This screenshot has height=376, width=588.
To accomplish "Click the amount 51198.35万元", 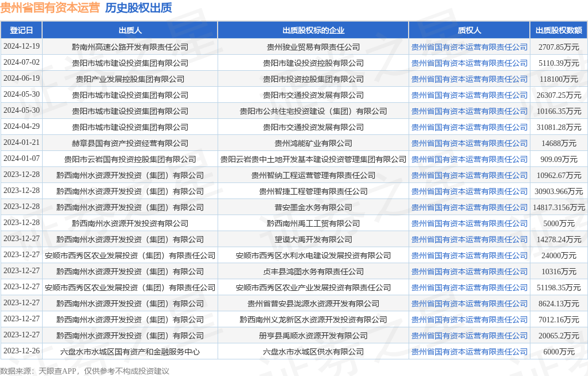I will (x=559, y=288).
